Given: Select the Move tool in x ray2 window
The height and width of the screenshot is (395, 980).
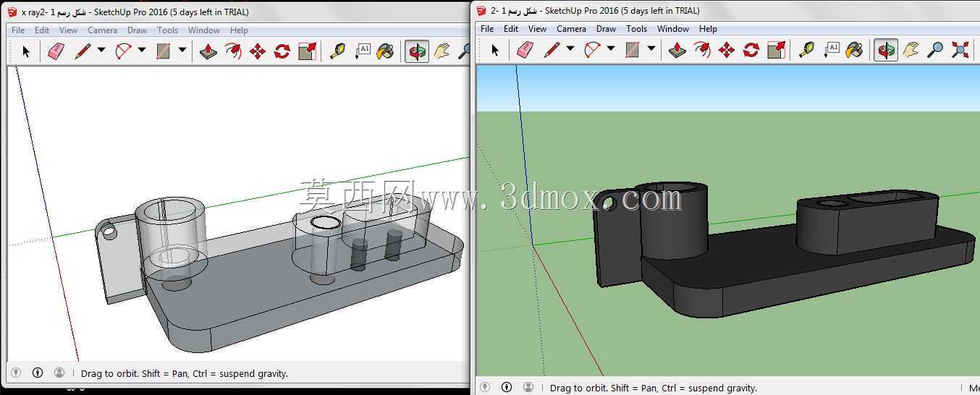Looking at the screenshot, I should (x=258, y=51).
